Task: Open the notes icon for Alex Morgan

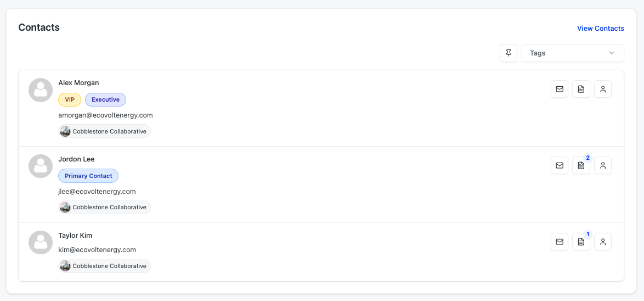Action: click(x=581, y=89)
